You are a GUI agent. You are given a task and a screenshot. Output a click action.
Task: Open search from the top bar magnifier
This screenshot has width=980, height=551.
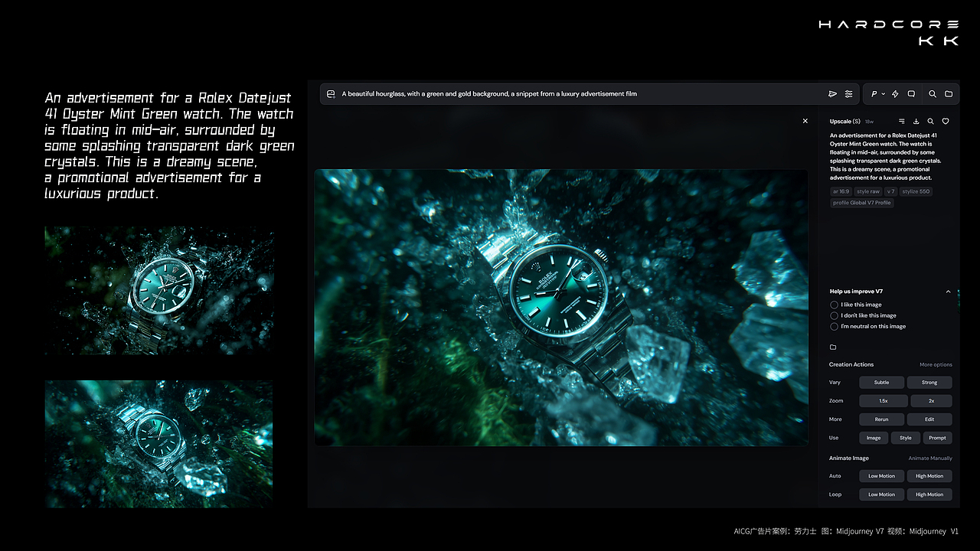[933, 94]
